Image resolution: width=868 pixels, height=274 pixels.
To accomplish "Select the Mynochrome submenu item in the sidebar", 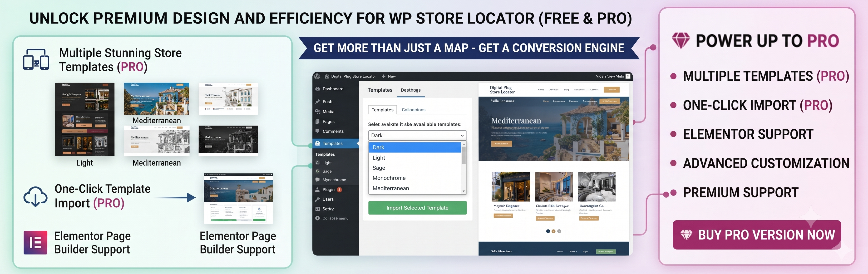I will [x=334, y=180].
